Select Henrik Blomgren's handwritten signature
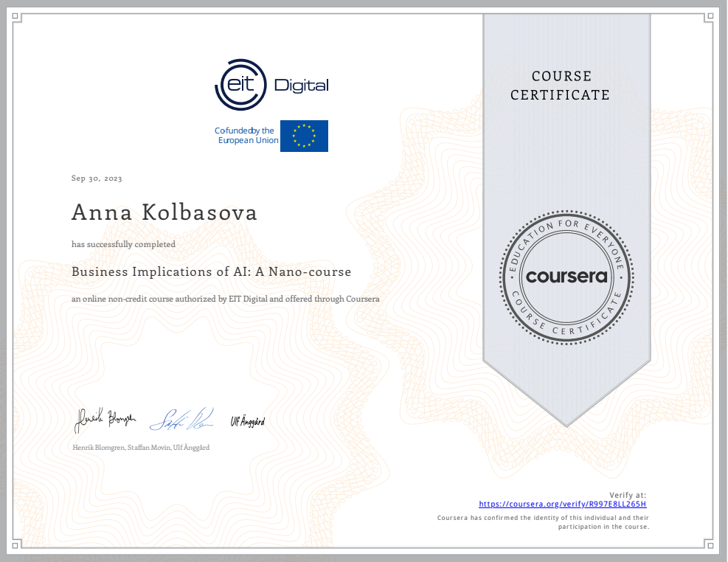Image resolution: width=728 pixels, height=562 pixels. pos(105,420)
